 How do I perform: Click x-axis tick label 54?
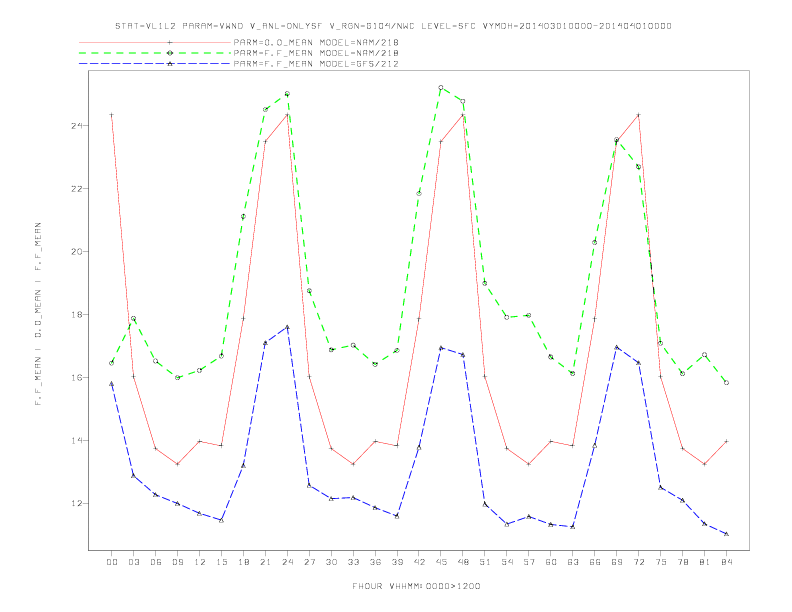[507, 562]
